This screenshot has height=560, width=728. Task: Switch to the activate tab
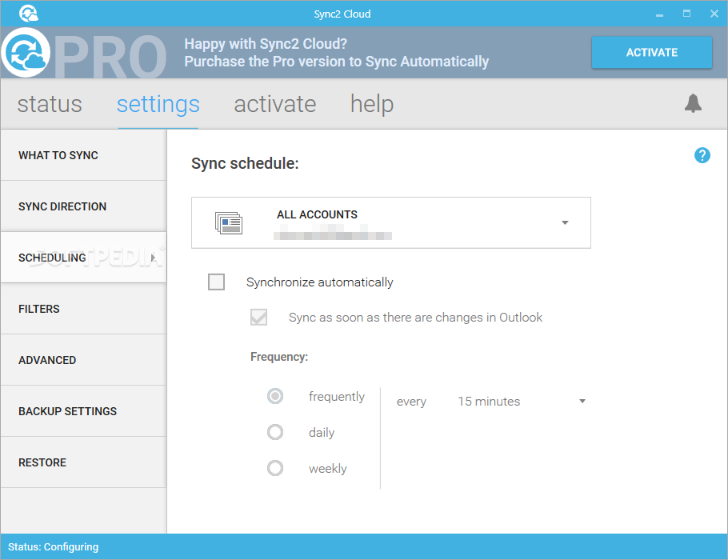pyautogui.click(x=275, y=104)
